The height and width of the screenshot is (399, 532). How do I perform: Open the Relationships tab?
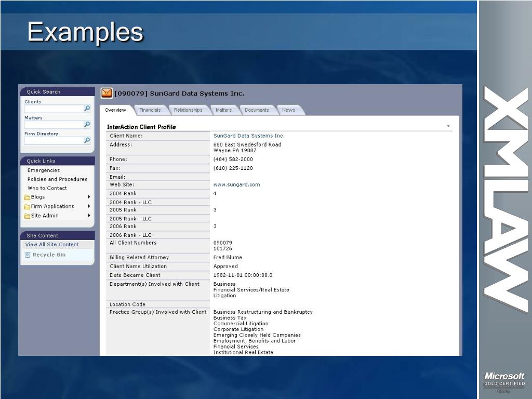click(188, 110)
